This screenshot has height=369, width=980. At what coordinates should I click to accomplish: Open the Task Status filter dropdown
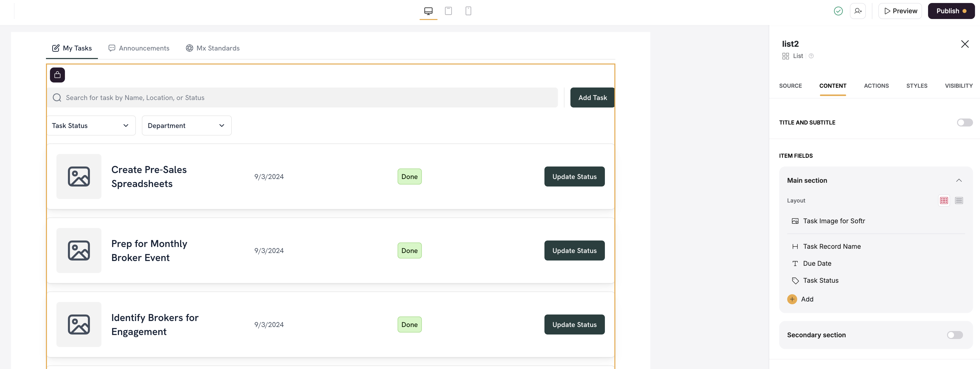coord(91,126)
